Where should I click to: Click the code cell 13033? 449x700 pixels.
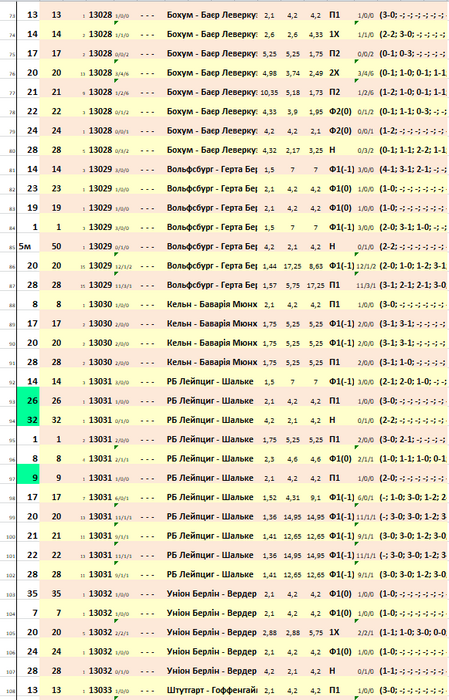(x=100, y=690)
